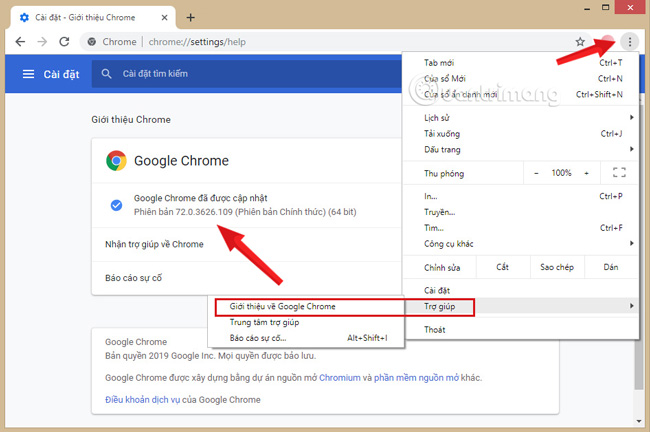Click Cắt in the edit row
Screen dimensions: 650x432
click(503, 267)
